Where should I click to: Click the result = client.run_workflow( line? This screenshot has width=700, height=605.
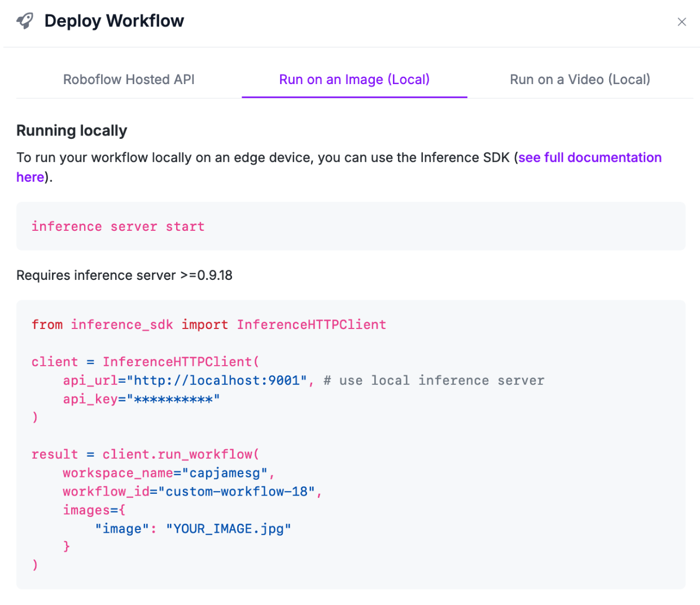(x=145, y=454)
